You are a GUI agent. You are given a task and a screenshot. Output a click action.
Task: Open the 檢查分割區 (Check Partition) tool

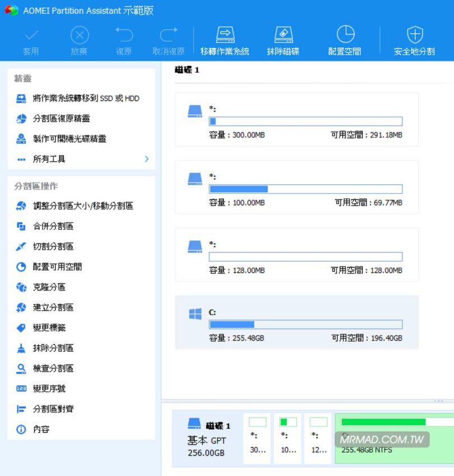(47, 368)
